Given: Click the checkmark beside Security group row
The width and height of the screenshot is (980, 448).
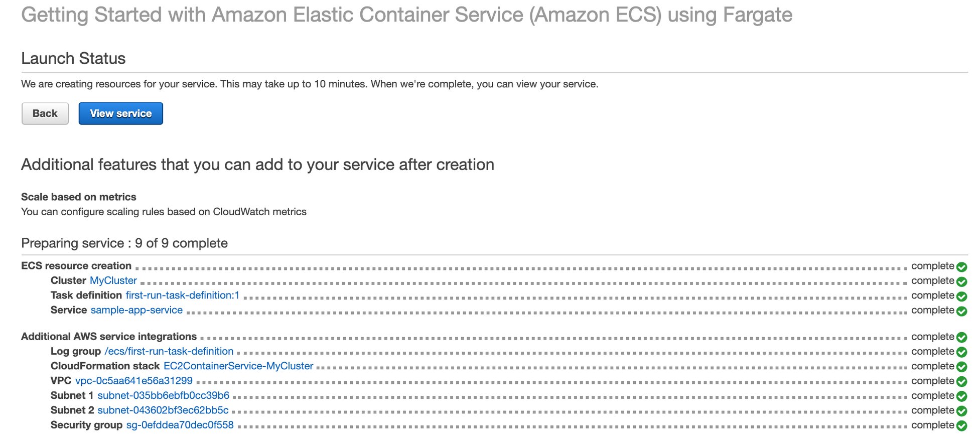Looking at the screenshot, I should [x=961, y=425].
